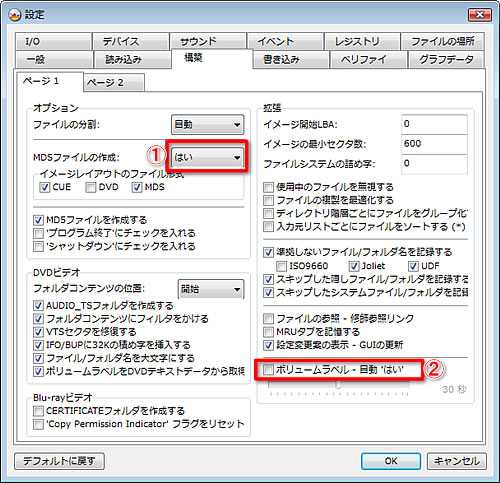The width and height of the screenshot is (500, 483).
Task: Enable 'Copy Permission Indicator' フラグをリセット
Action: pos(38,424)
